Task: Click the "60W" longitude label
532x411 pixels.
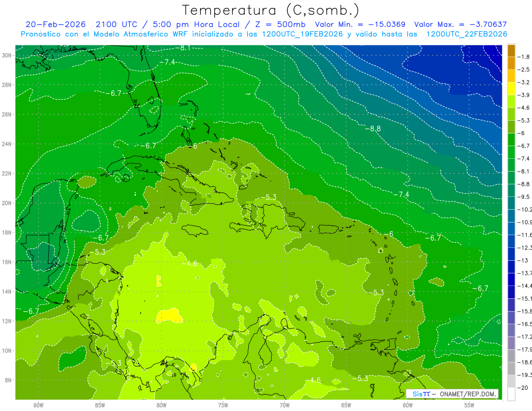Action: click(x=408, y=405)
